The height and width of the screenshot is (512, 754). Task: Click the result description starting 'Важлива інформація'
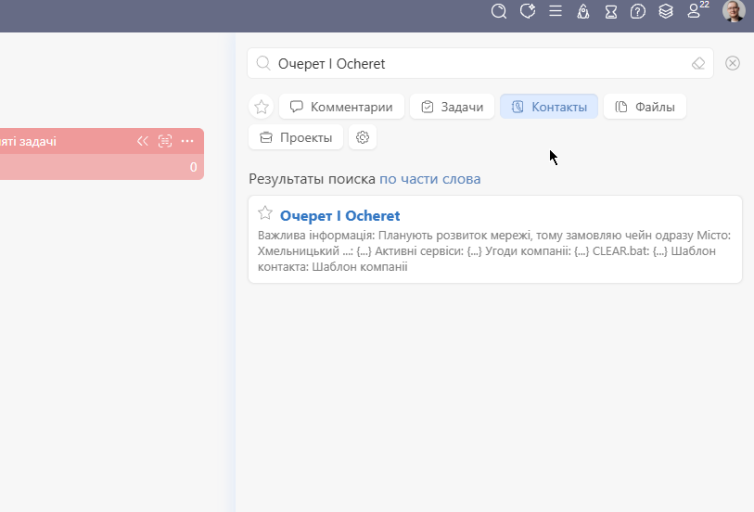494,251
